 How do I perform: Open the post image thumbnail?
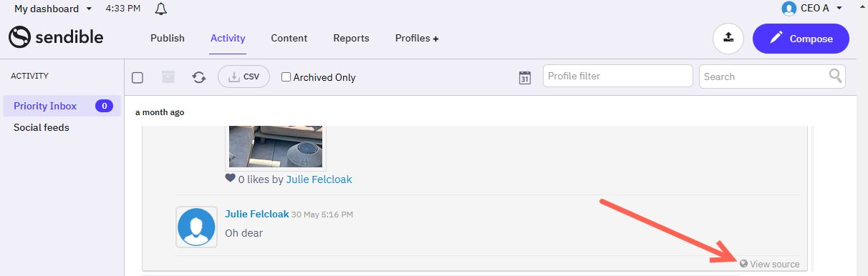(x=276, y=146)
